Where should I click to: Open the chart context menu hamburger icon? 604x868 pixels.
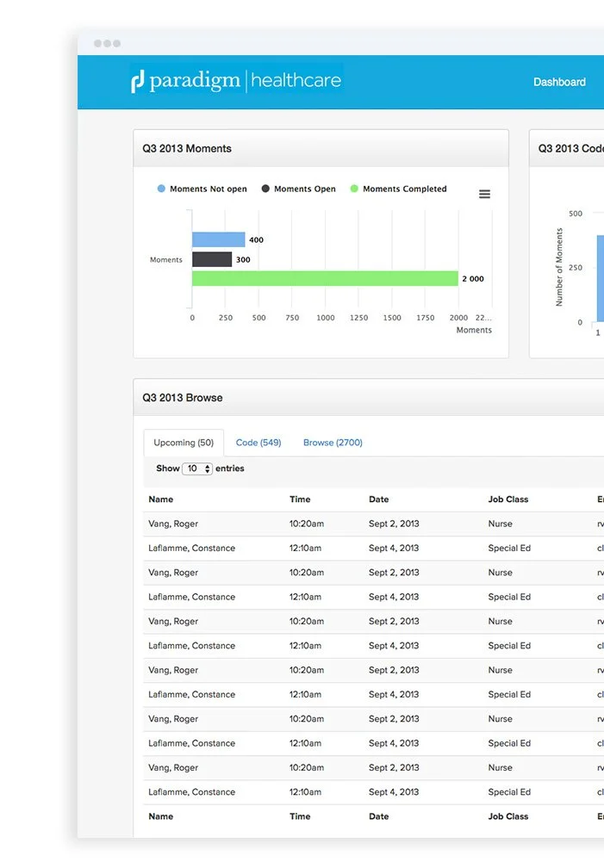484,194
